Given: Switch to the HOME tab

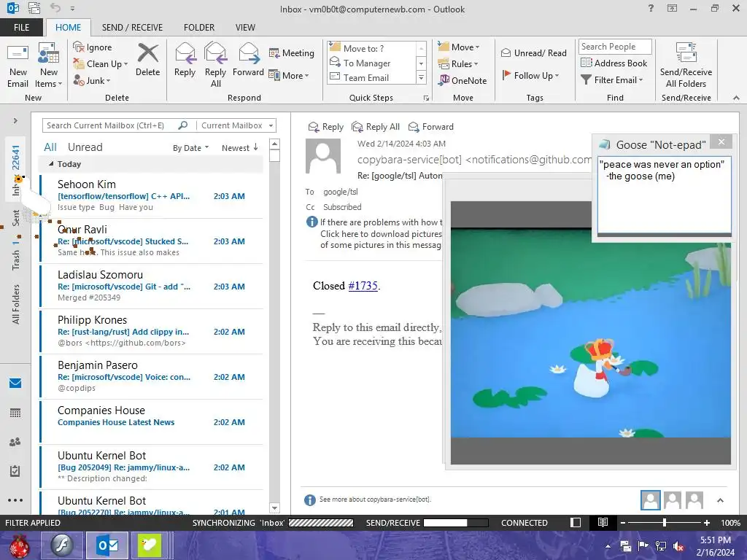Looking at the screenshot, I should pos(68,27).
